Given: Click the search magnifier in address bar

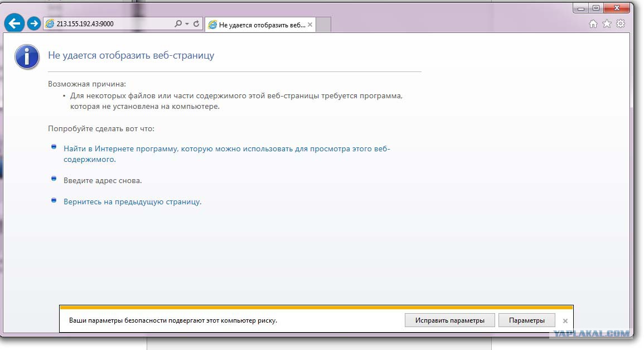Looking at the screenshot, I should pos(178,23).
